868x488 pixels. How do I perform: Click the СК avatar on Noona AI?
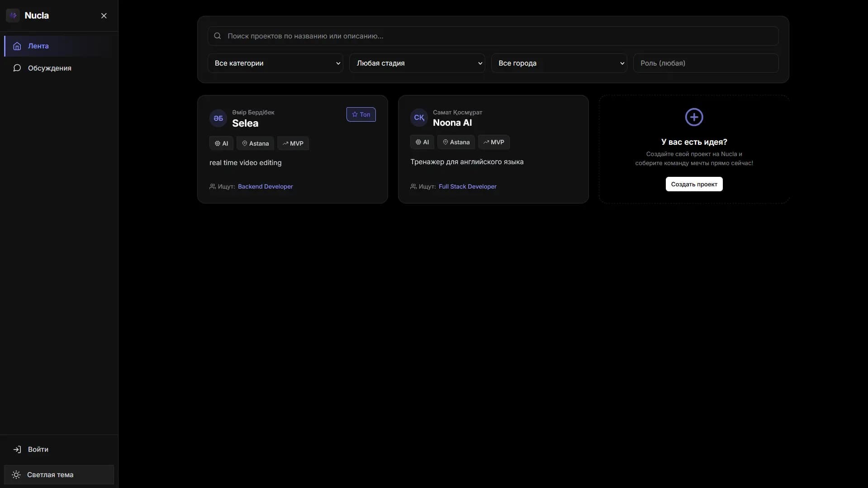tap(419, 118)
